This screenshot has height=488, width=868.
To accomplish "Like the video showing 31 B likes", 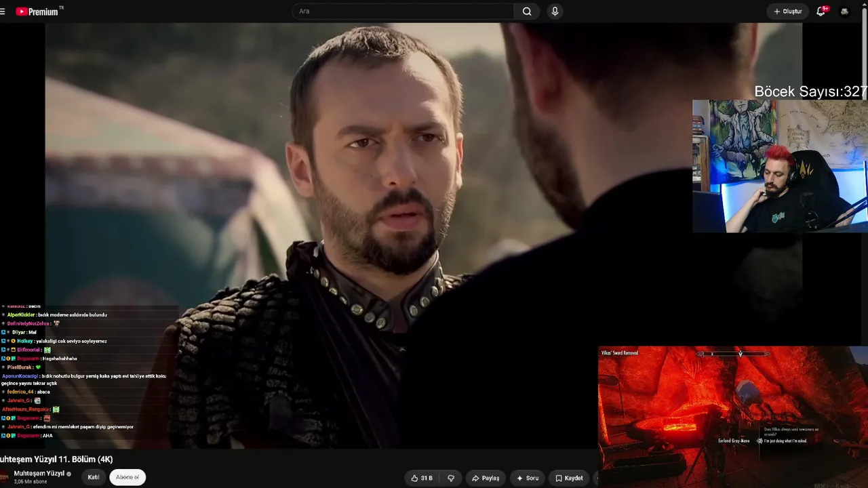I will click(422, 478).
